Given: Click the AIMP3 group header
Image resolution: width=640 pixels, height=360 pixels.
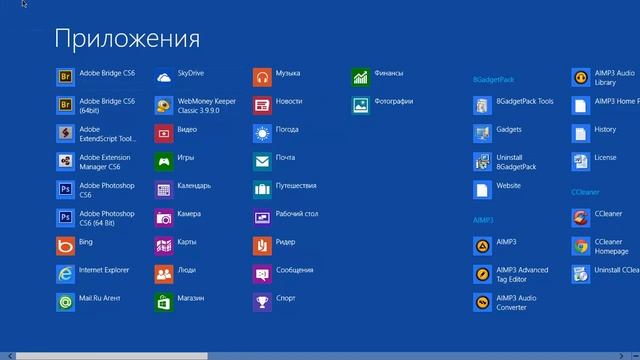Looking at the screenshot, I should (x=483, y=220).
